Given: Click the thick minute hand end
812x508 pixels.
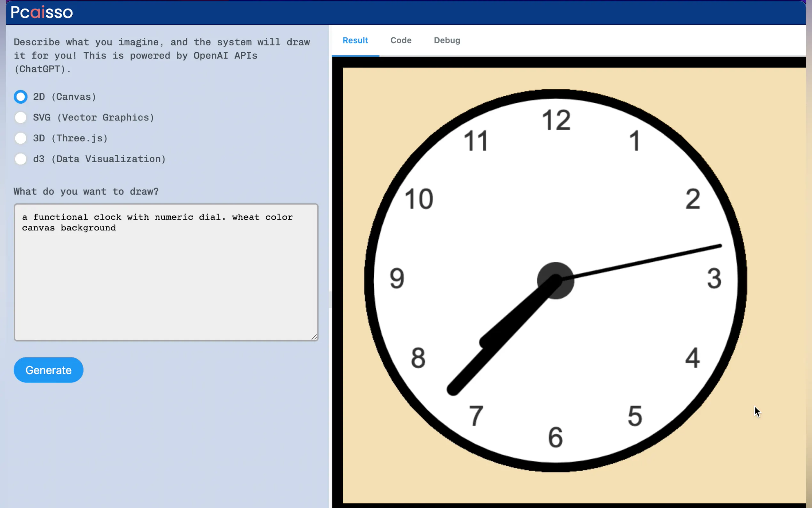Looking at the screenshot, I should [x=454, y=390].
